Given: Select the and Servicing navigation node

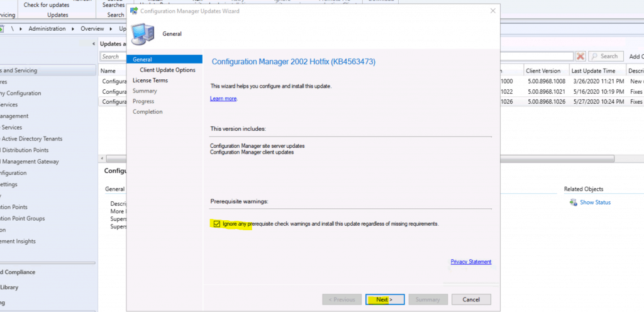Looking at the screenshot, I should click(48, 70).
